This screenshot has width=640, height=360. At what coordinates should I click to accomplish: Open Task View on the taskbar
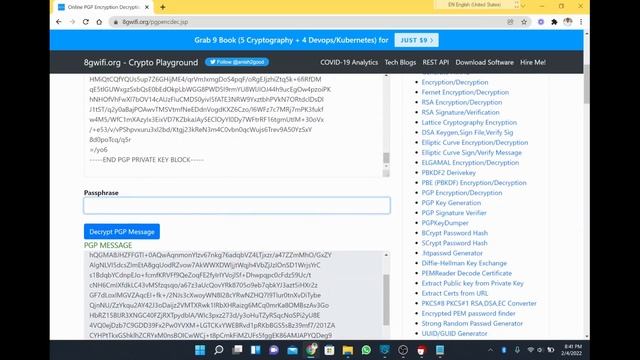point(237,350)
